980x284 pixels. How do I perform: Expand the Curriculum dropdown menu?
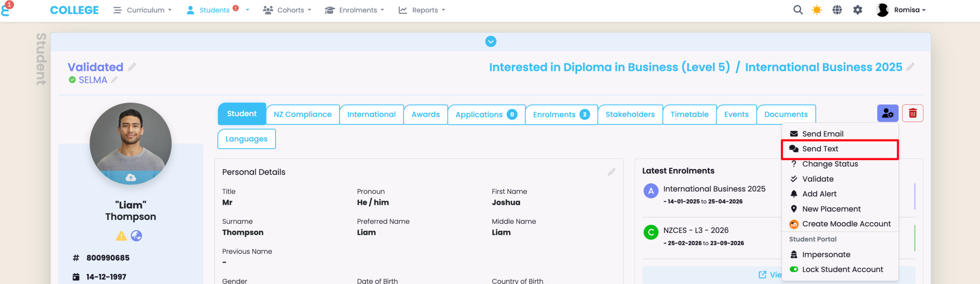click(142, 10)
